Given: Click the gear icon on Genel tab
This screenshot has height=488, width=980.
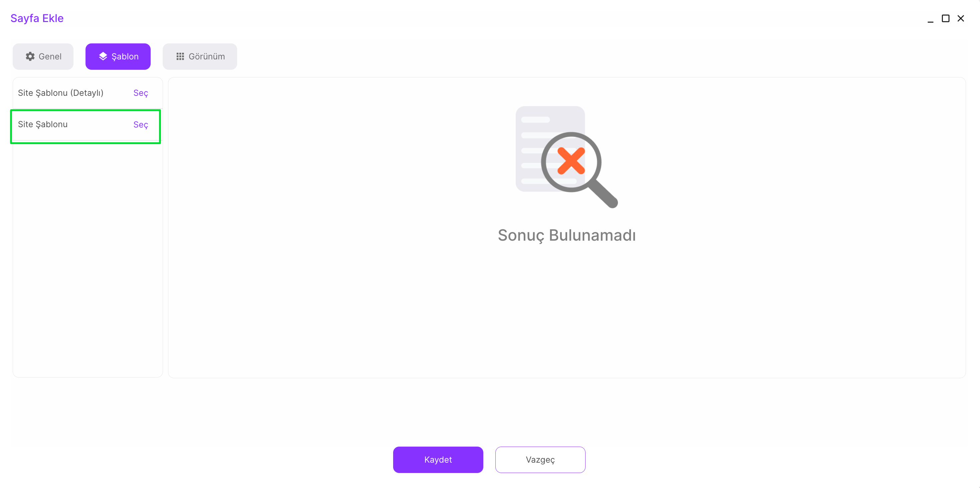Looking at the screenshot, I should click(30, 57).
